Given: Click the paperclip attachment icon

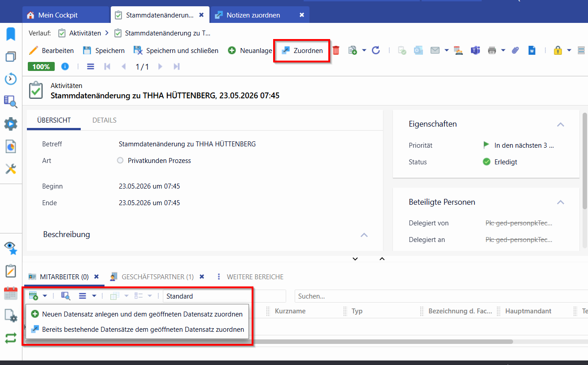Looking at the screenshot, I should (515, 50).
